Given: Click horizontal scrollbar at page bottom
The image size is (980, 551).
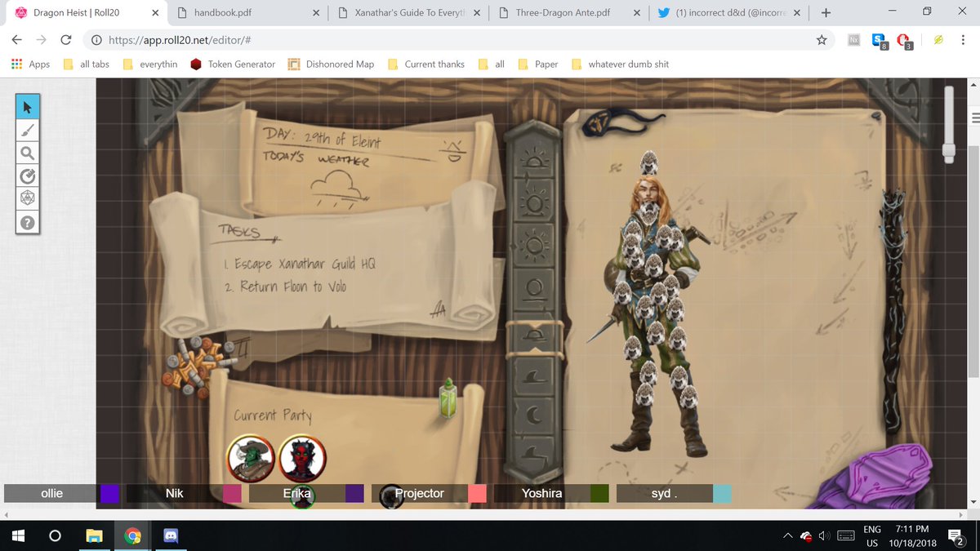Looking at the screenshot, I should pyautogui.click(x=482, y=514).
